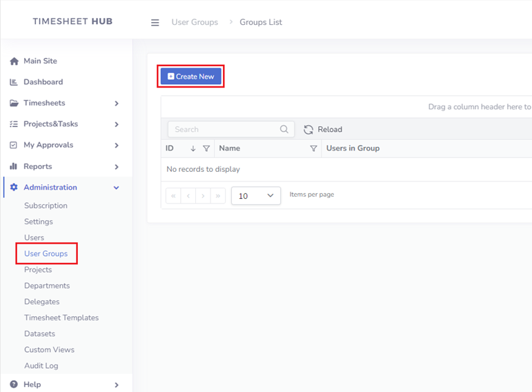
Task: Click the Reload icon in grid toolbar
Action: 308,130
